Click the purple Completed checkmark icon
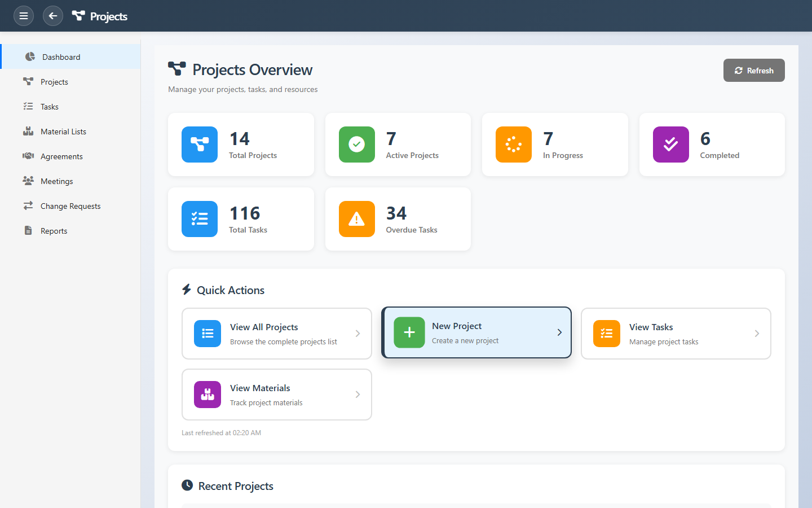This screenshot has height=508, width=812. point(670,144)
